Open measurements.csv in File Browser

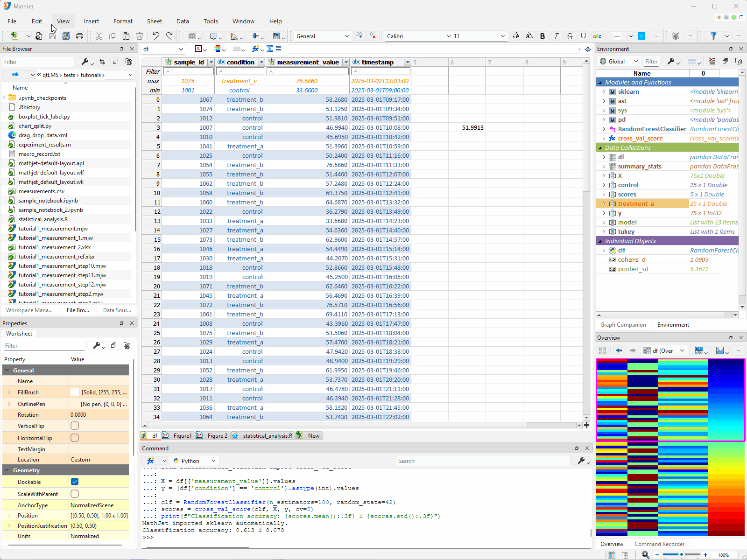(42, 191)
